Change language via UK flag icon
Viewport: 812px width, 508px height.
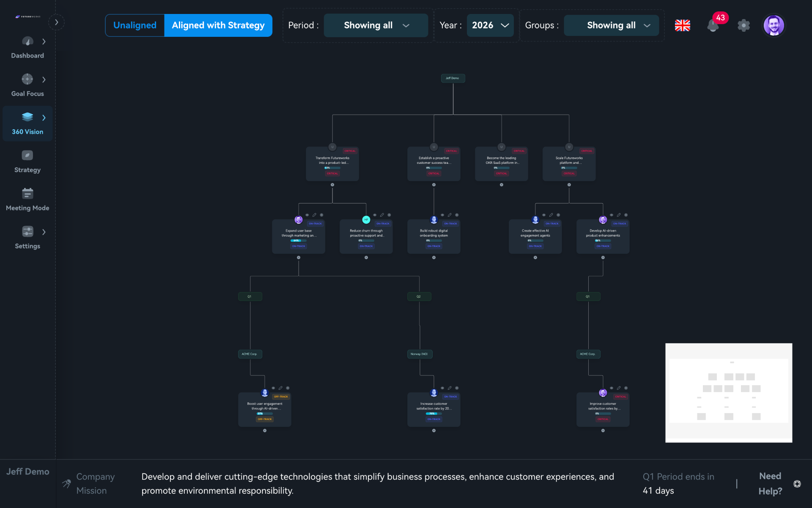pos(682,25)
